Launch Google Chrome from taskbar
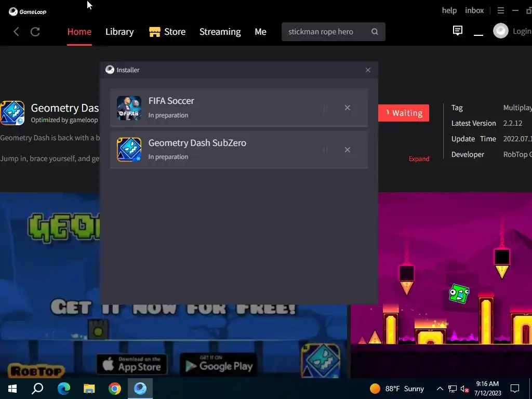 [x=115, y=389]
